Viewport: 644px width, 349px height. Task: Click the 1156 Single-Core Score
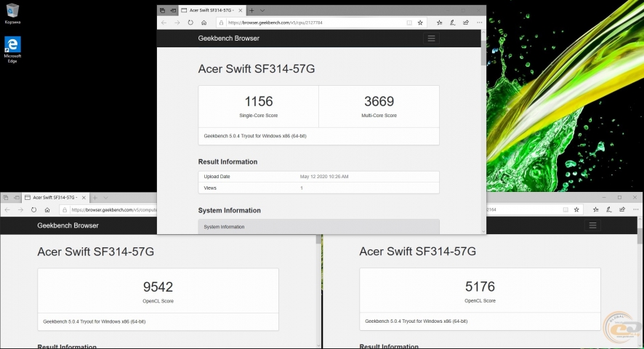point(259,101)
